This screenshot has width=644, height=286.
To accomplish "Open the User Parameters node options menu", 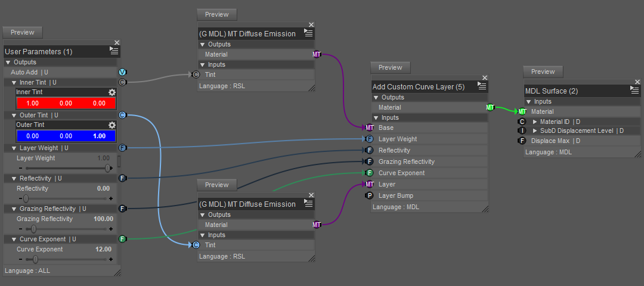I will (x=114, y=52).
